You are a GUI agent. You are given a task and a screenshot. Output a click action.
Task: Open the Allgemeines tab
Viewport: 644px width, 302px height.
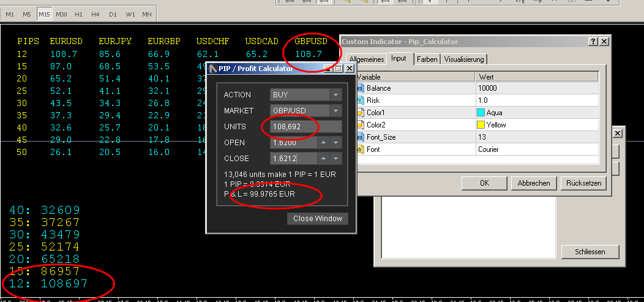366,59
